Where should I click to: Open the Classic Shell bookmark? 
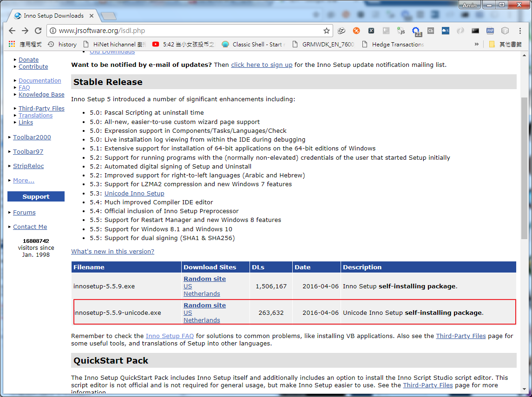click(x=253, y=45)
